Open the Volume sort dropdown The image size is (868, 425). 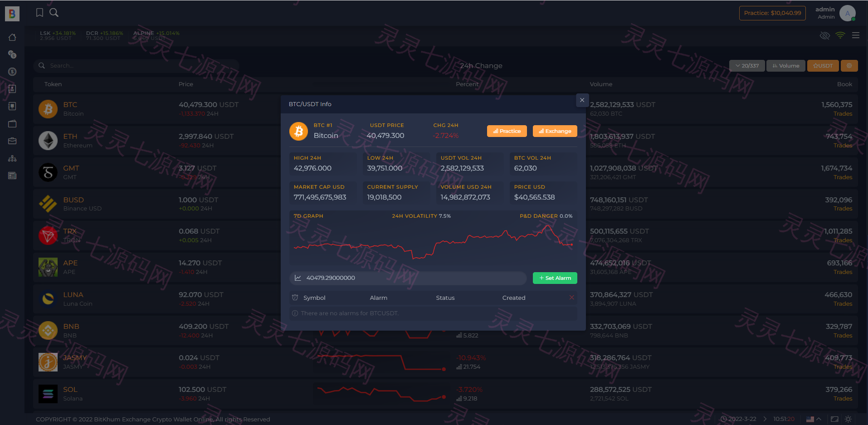[786, 66]
